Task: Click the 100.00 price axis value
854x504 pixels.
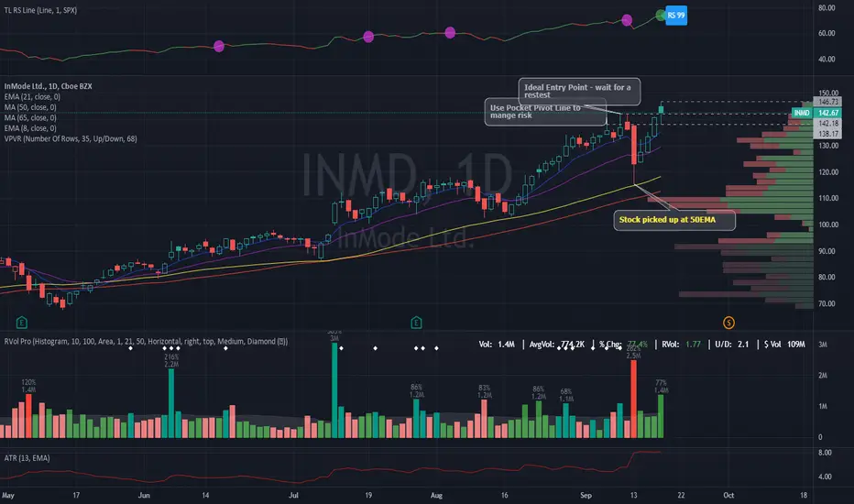Action: [x=828, y=225]
